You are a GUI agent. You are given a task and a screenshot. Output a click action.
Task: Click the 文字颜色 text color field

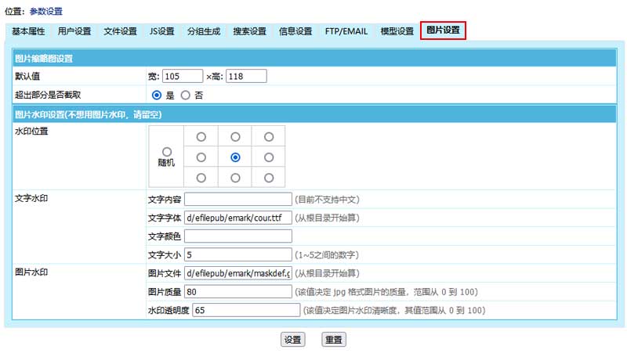point(237,236)
